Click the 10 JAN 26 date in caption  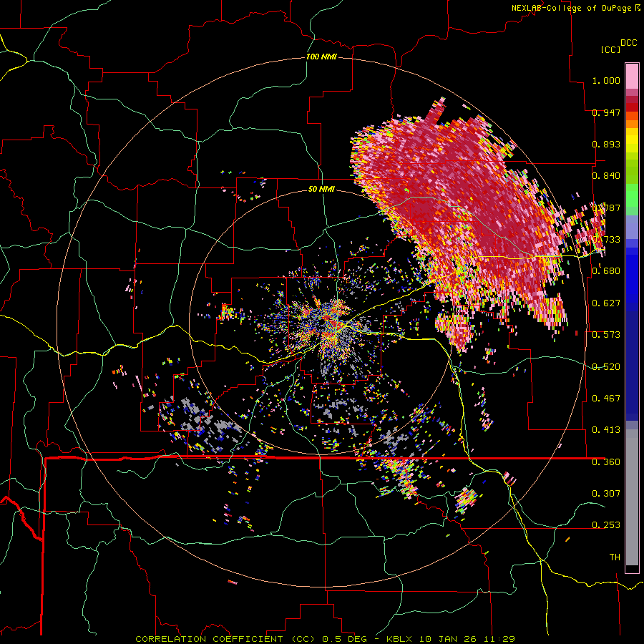pyautogui.click(x=448, y=639)
